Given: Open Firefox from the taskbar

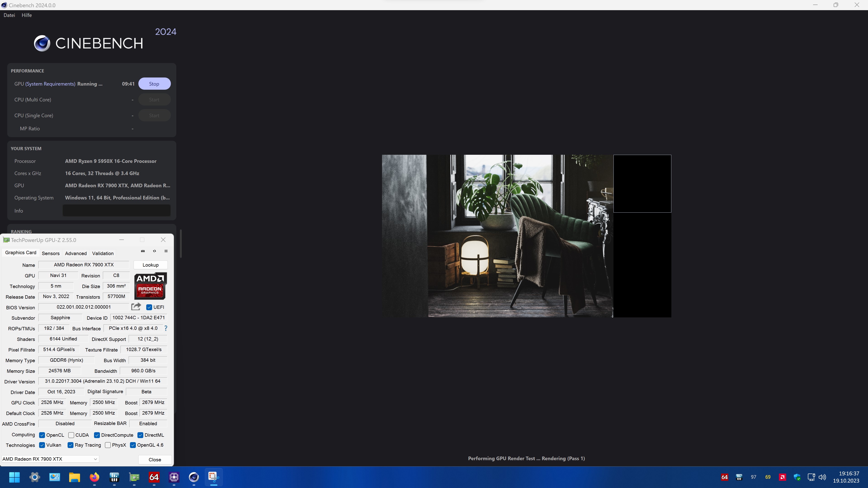Looking at the screenshot, I should coord(94,477).
